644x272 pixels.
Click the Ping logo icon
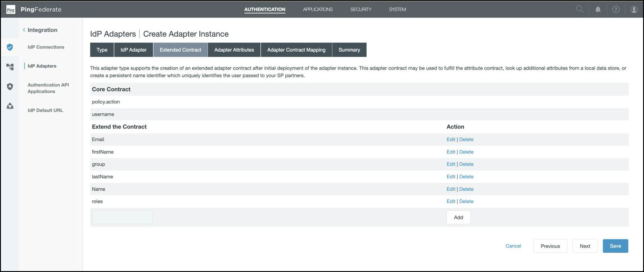click(x=11, y=9)
